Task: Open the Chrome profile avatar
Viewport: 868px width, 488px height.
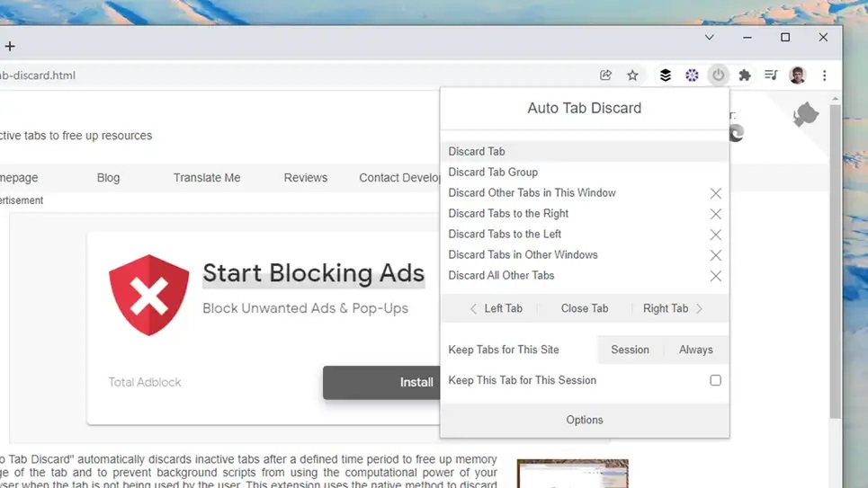Action: [x=797, y=75]
